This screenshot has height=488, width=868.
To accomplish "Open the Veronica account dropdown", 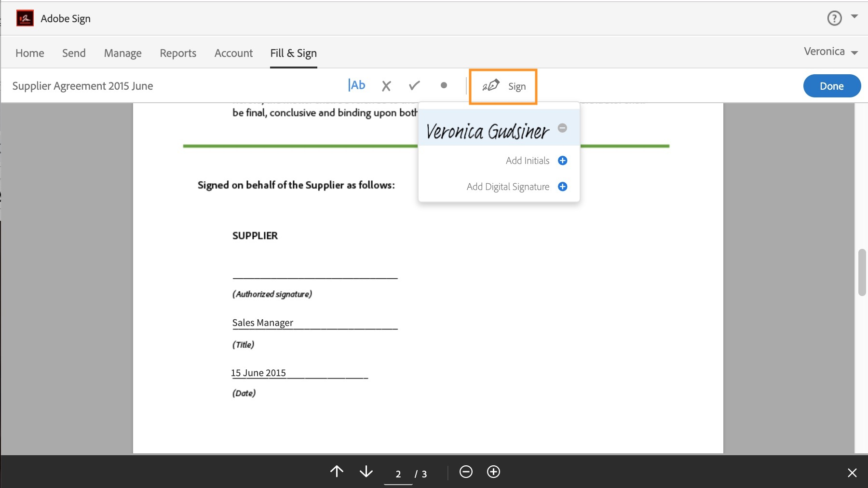I will (830, 52).
